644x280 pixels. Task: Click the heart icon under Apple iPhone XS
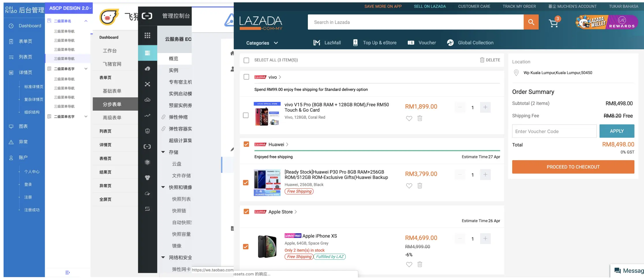point(409,264)
